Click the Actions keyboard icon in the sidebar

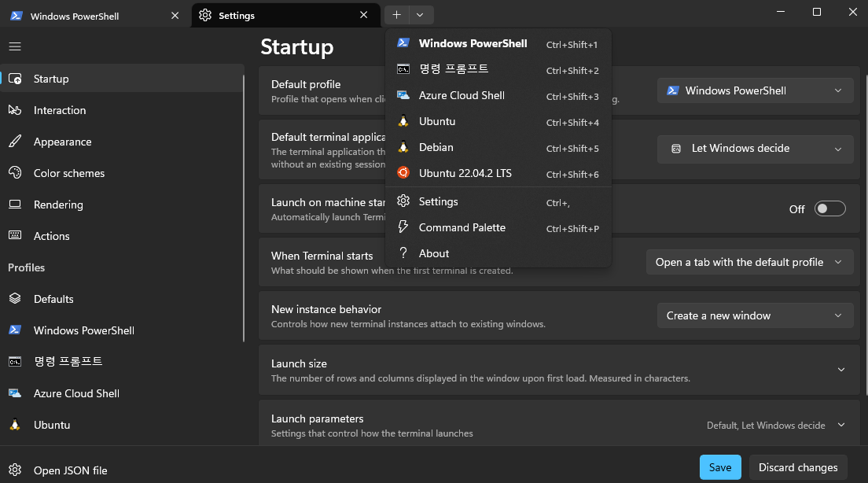click(15, 236)
